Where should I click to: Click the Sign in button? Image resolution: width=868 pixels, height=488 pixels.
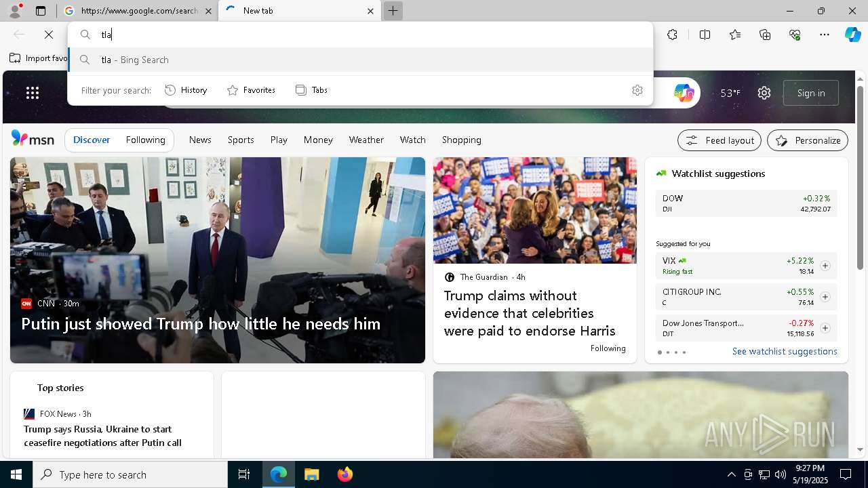click(x=811, y=93)
